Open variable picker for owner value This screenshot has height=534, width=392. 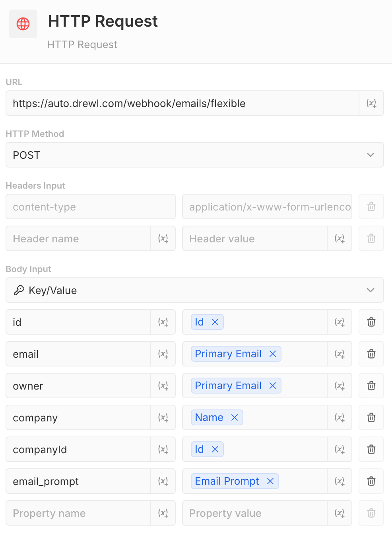(340, 386)
